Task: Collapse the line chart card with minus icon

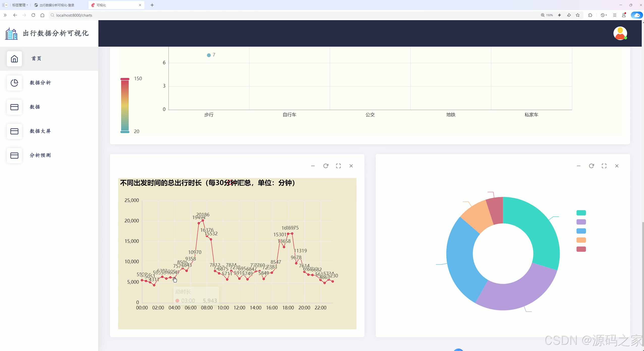Action: (x=313, y=166)
